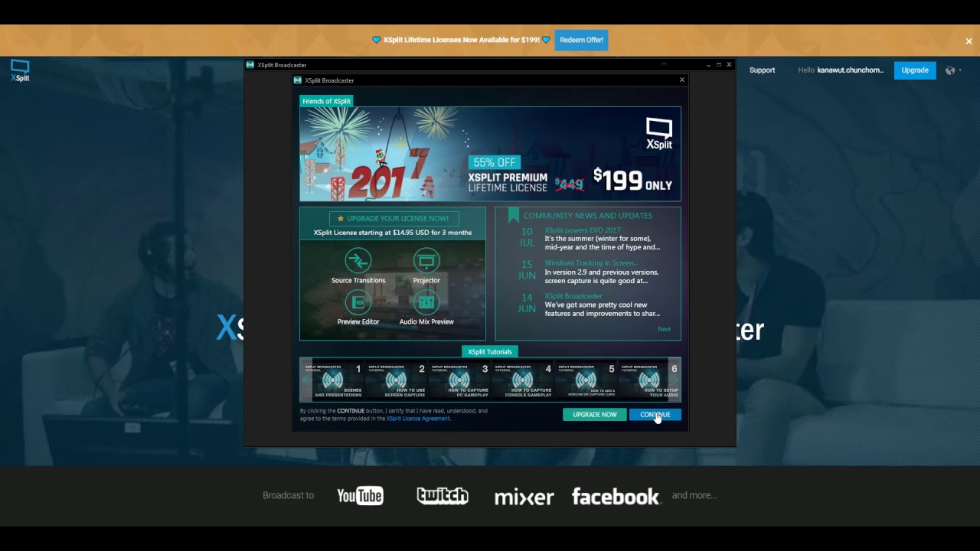This screenshot has height=551, width=980.
Task: Click the CONTINUE button
Action: click(x=655, y=415)
